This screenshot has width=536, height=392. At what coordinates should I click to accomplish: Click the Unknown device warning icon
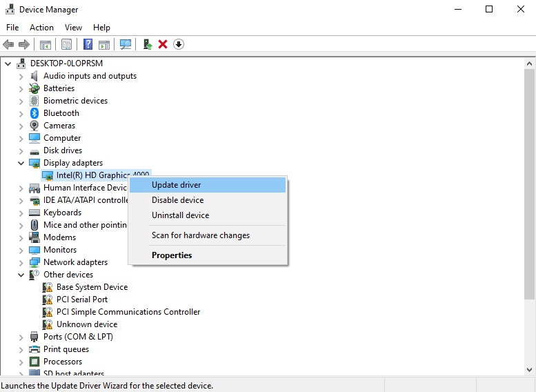pyautogui.click(x=48, y=324)
